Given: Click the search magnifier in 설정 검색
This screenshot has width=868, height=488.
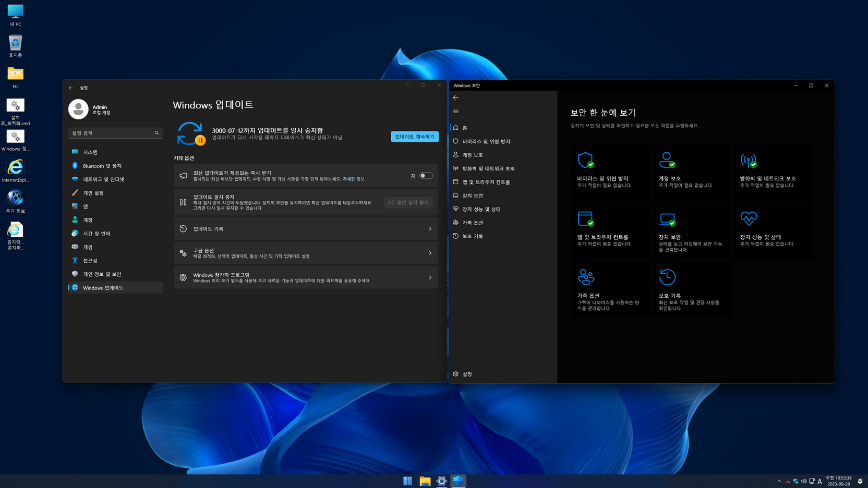Looking at the screenshot, I should (156, 133).
